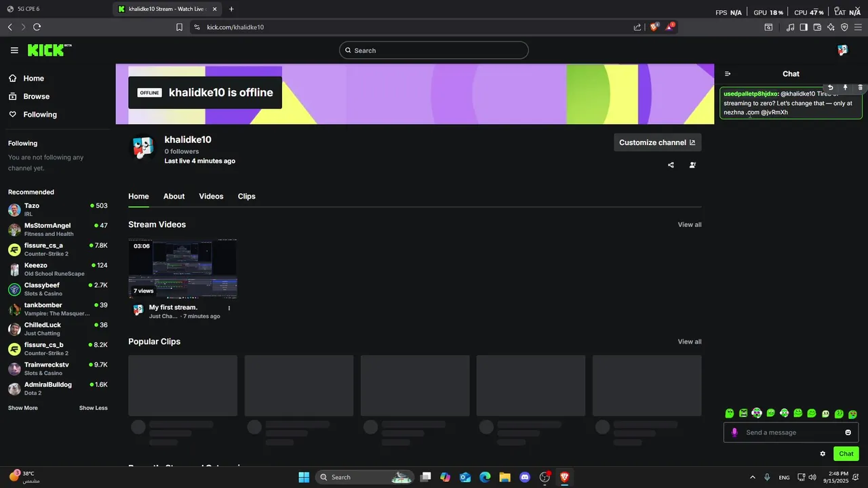Click Customize channel button
Image resolution: width=868 pixels, height=488 pixels.
[x=658, y=142]
